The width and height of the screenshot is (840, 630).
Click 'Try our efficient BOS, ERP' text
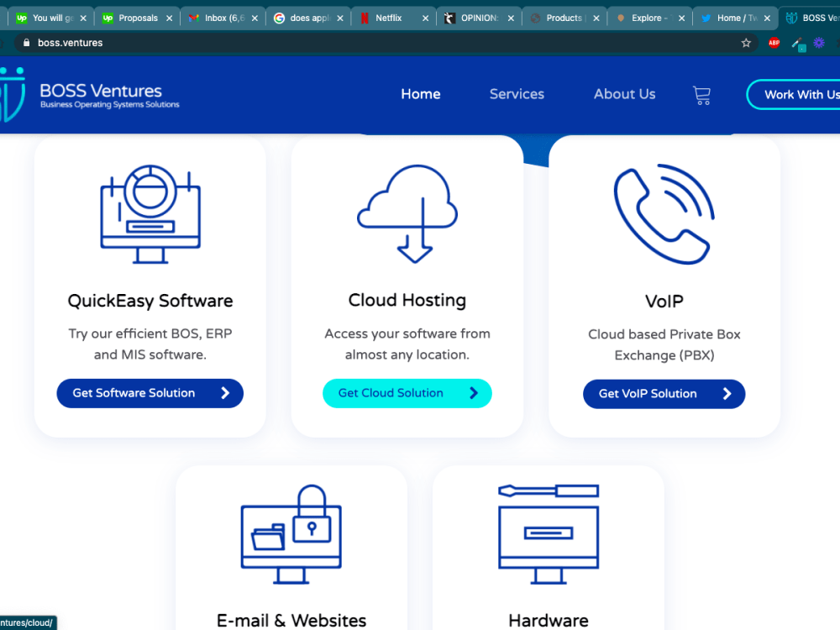tap(150, 333)
